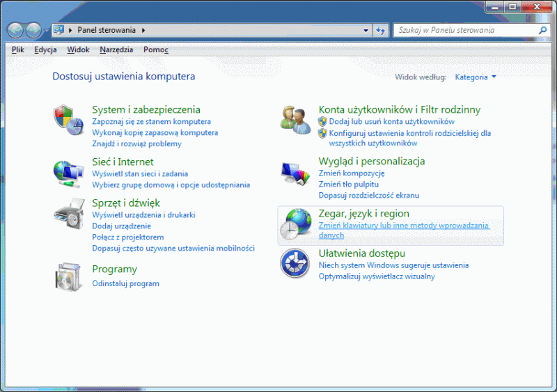Open Konta użytkowników i Filtr rodzinny heading

[x=399, y=109]
